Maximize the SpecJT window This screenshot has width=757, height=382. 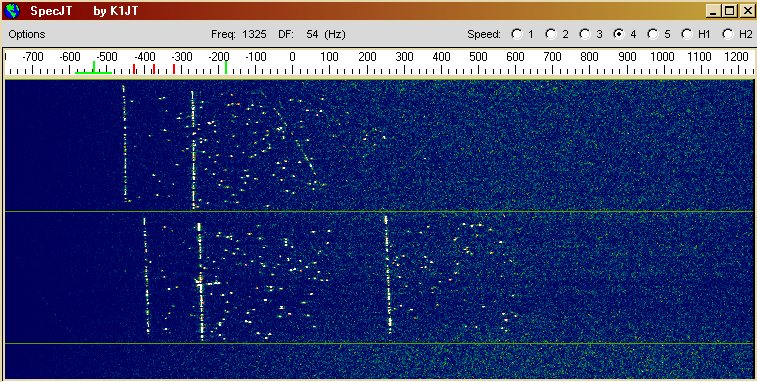730,11
